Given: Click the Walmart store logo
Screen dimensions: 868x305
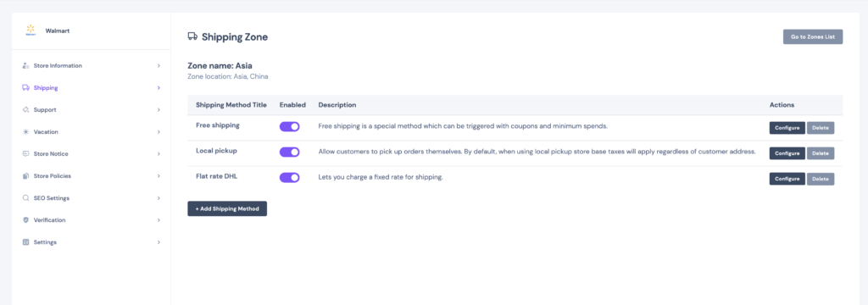Looking at the screenshot, I should tap(30, 30).
